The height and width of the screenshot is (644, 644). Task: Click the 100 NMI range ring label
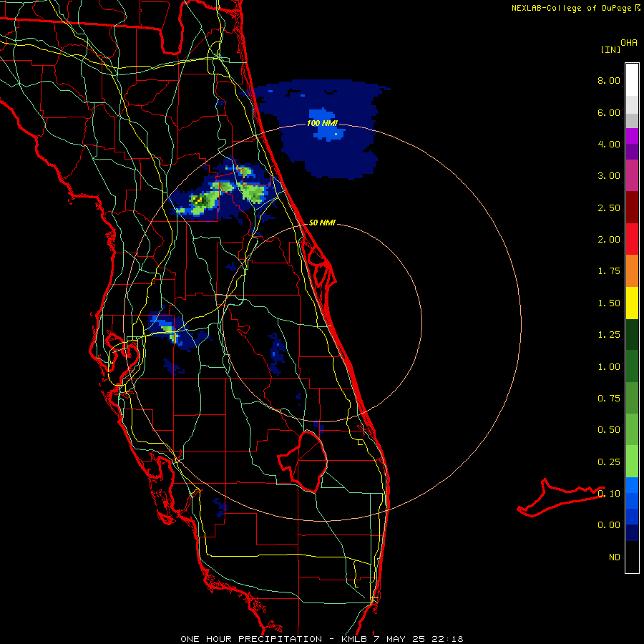[x=323, y=123]
